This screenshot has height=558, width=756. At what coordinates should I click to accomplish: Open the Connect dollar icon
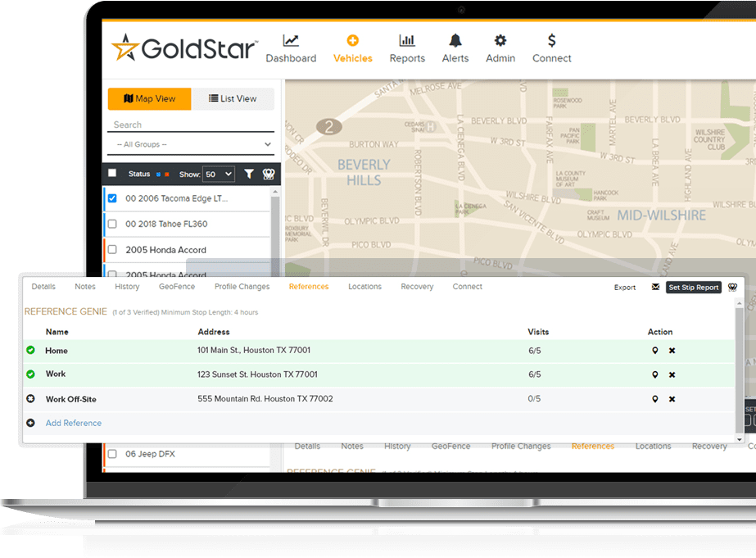(551, 40)
